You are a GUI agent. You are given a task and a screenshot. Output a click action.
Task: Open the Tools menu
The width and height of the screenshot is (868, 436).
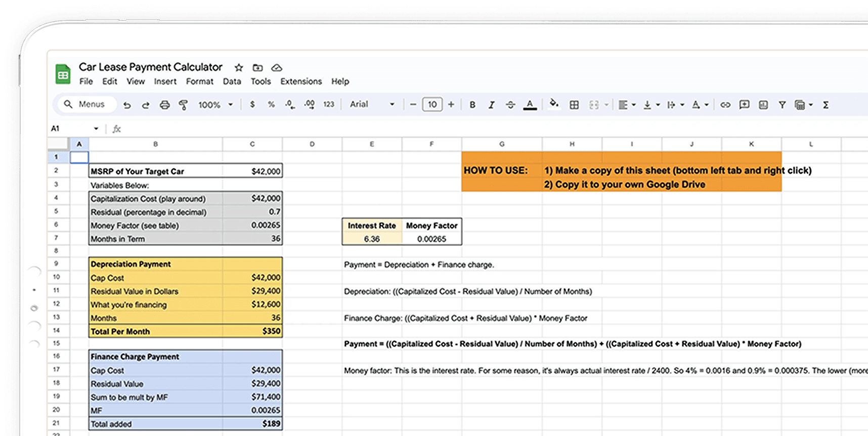click(261, 81)
